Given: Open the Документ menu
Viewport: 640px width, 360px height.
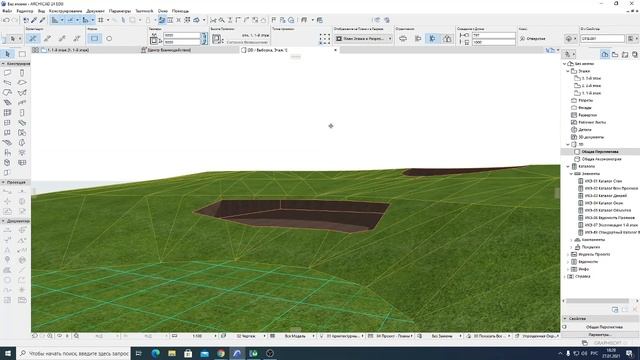Looking at the screenshot, I should coord(95,11).
